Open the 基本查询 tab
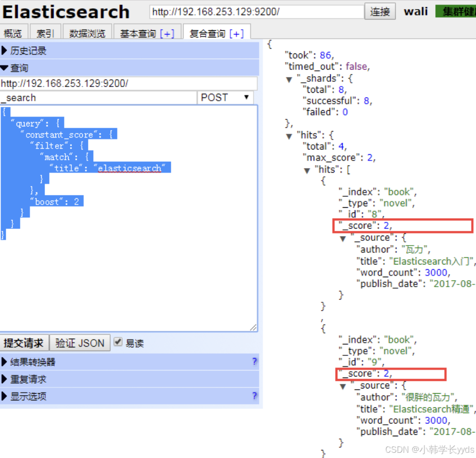Viewport: 476px width, 458px height. pyautogui.click(x=138, y=34)
